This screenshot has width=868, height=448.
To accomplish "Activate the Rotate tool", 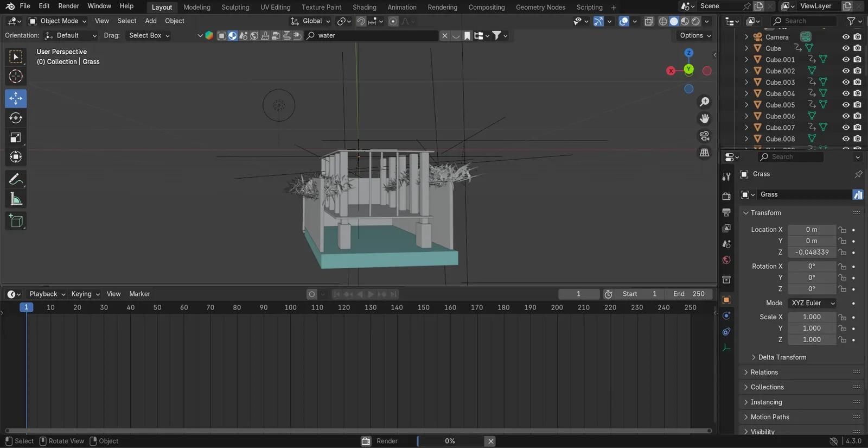I will (16, 118).
